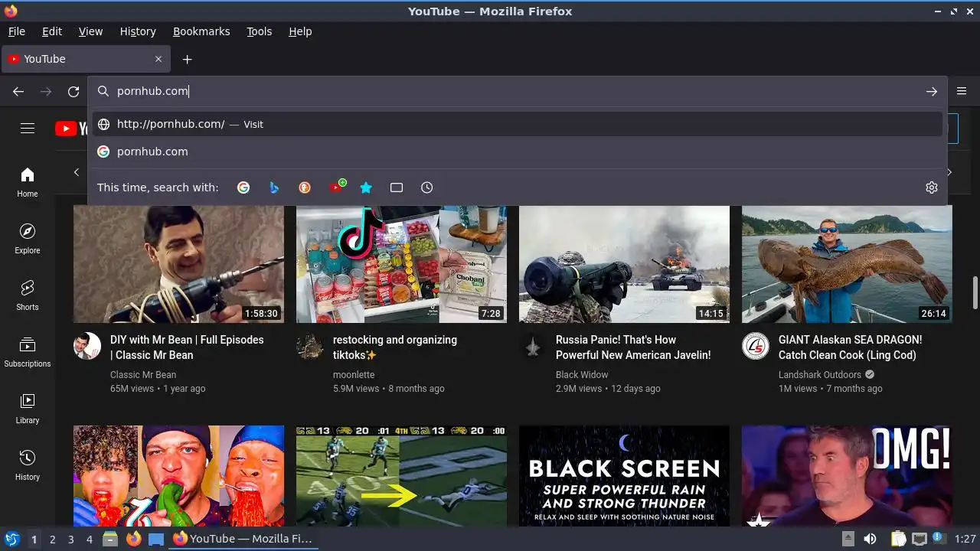Open the Help menu
980x551 pixels.
300,31
